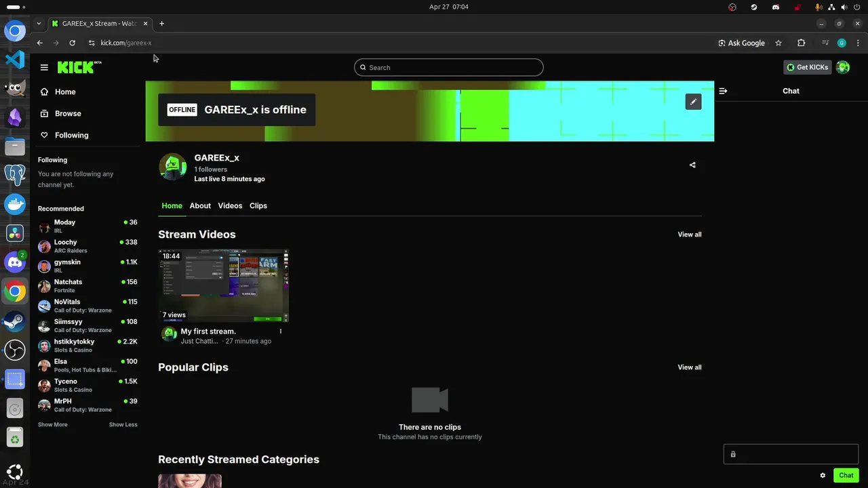Viewport: 868px width, 488px height.
Task: Open Chrome tab search dropdown
Action: click(39, 24)
